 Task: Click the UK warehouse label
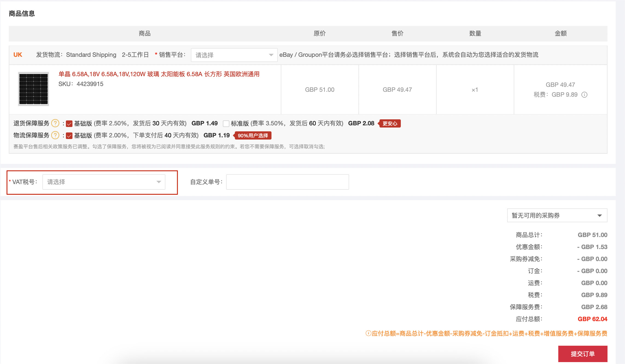(18, 55)
